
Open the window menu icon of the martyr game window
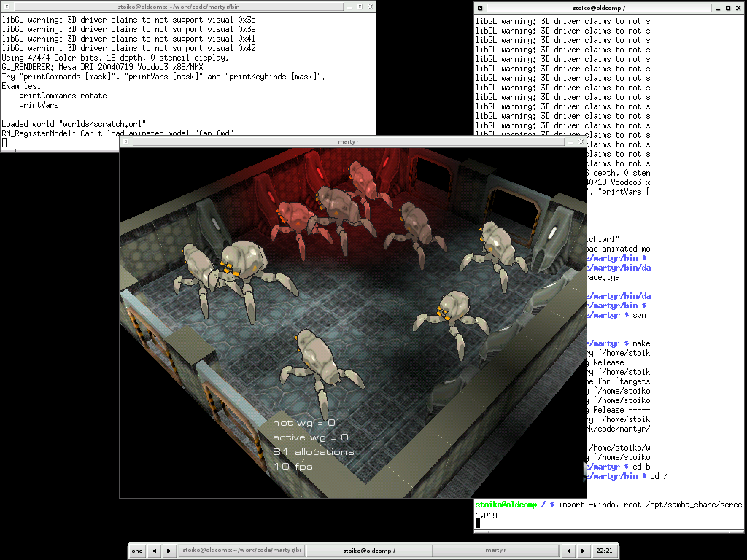click(x=125, y=141)
